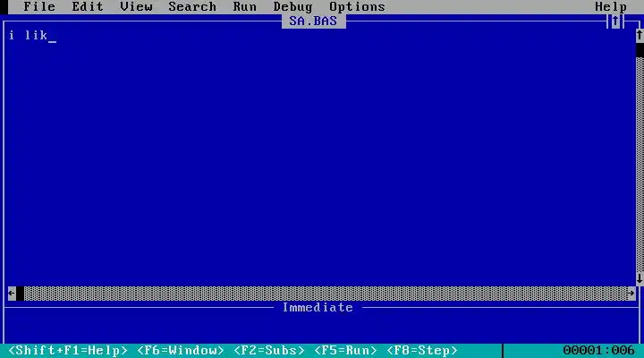Click the horizontal scrollbar left arrow
644x358 pixels.
[x=12, y=293]
